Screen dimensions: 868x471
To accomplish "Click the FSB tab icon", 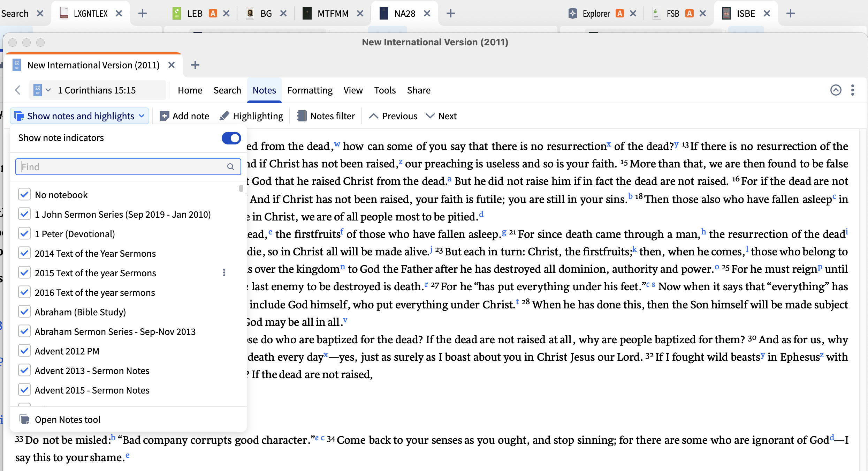I will click(x=656, y=13).
